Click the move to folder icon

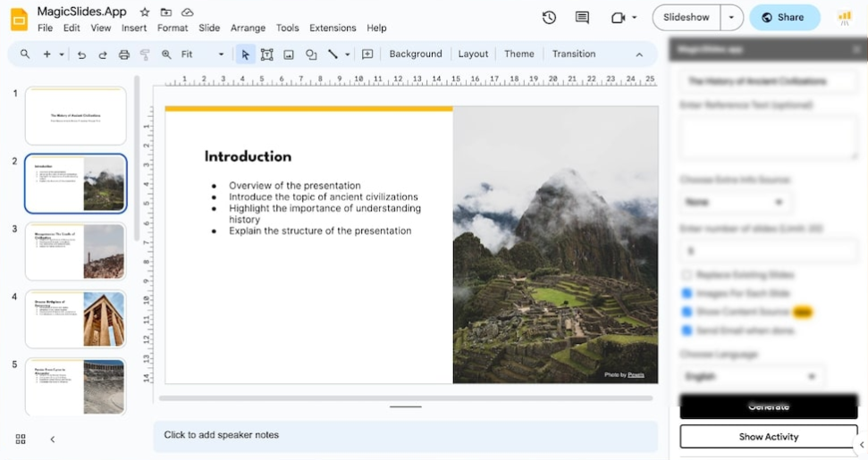pyautogui.click(x=165, y=13)
